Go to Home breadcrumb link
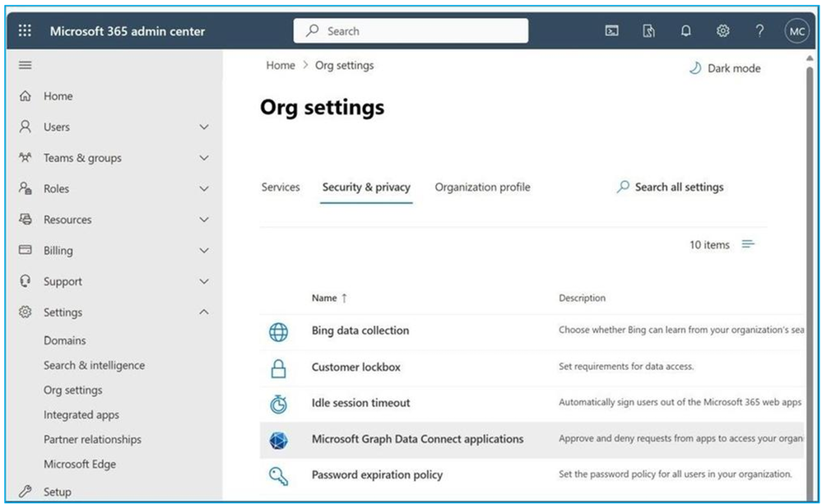The image size is (822, 504). coord(281,66)
